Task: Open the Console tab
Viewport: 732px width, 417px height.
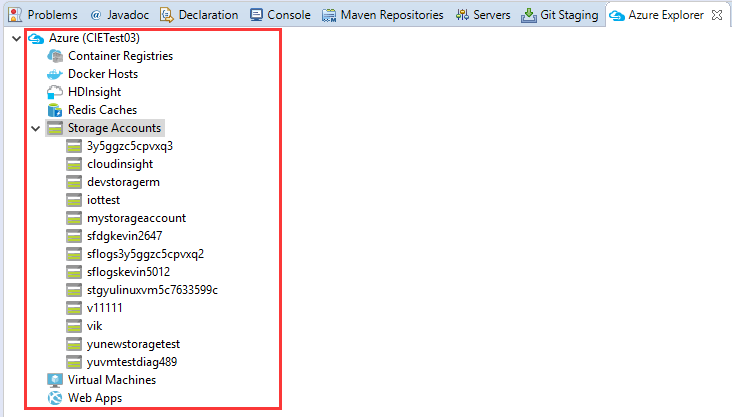Action: click(x=281, y=15)
